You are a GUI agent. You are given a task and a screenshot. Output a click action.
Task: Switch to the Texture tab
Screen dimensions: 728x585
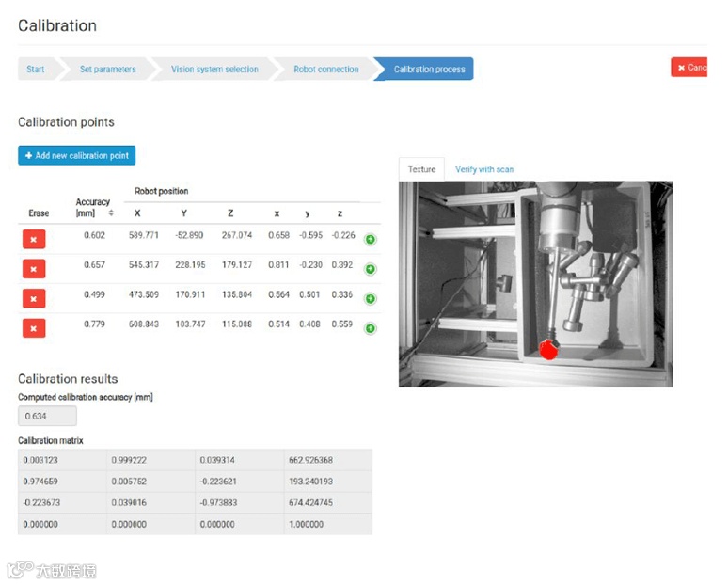pos(421,169)
